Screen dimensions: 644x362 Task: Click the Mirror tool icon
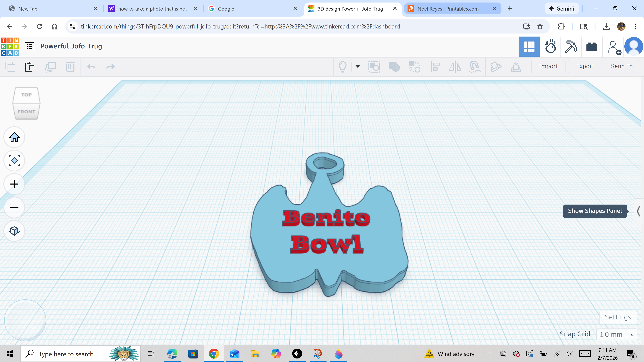click(455, 67)
